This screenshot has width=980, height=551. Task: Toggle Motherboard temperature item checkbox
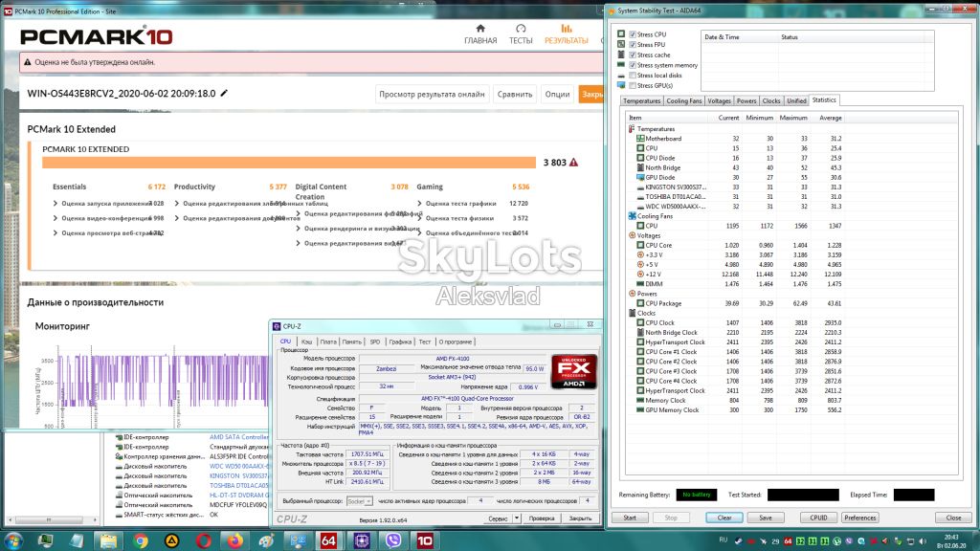(x=640, y=139)
